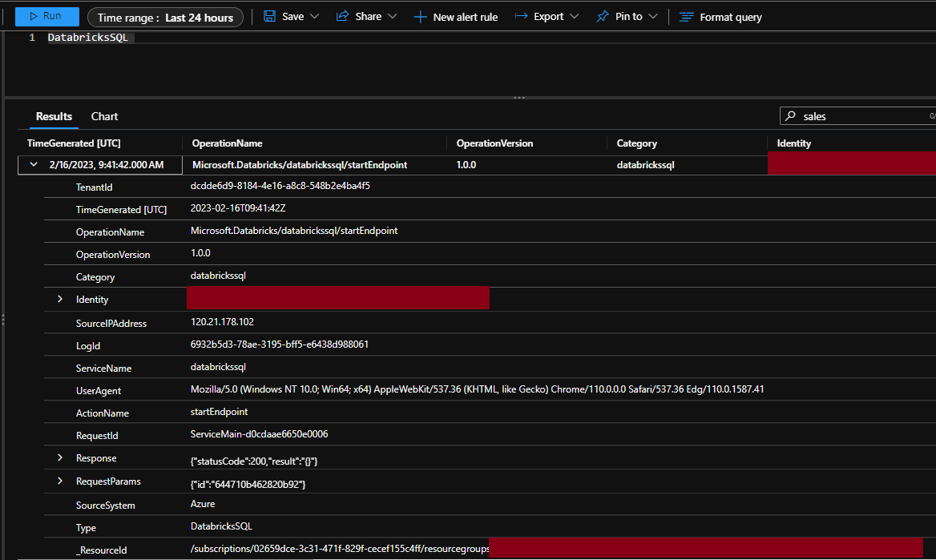The height and width of the screenshot is (560, 936).
Task: Sort by OperationVersion column header
Action: pos(495,143)
